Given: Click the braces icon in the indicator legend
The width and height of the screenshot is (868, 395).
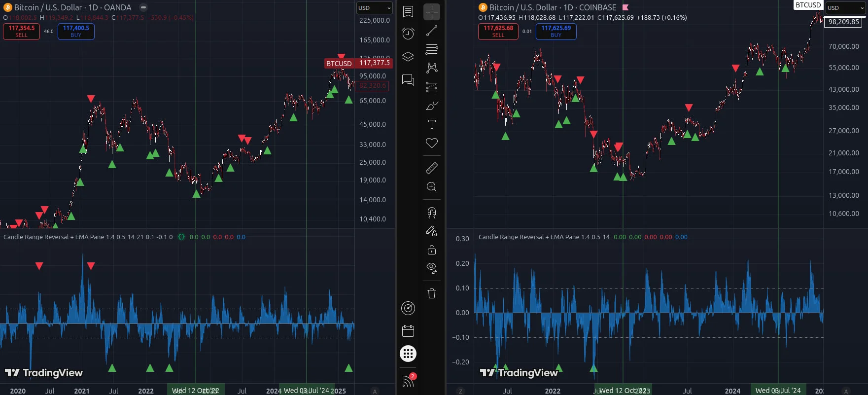Looking at the screenshot, I should [181, 237].
